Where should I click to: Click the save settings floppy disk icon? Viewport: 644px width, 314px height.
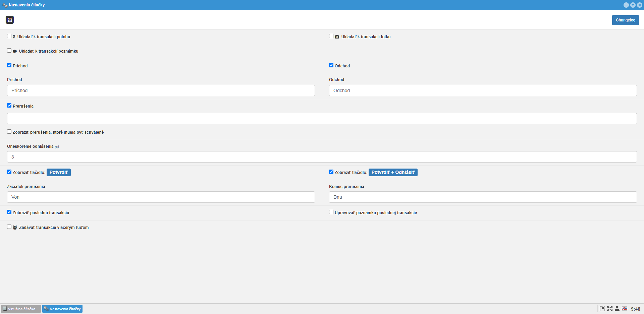pos(10,20)
